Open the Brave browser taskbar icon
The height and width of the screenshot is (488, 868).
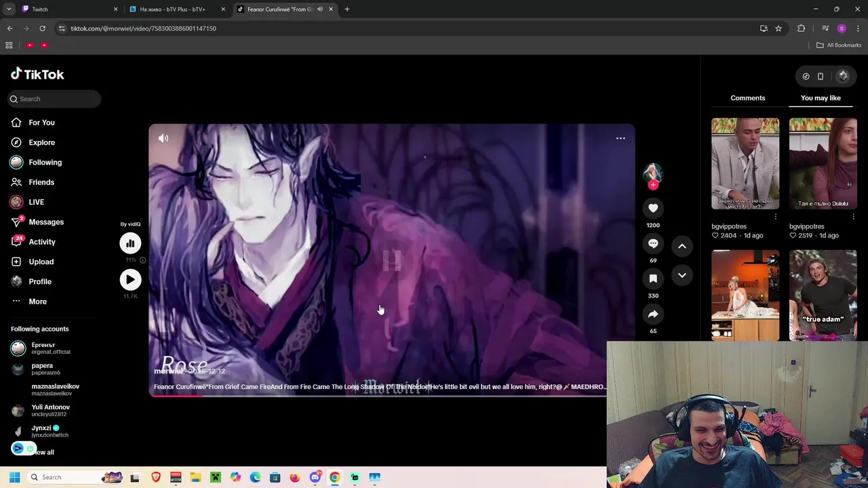click(x=155, y=477)
